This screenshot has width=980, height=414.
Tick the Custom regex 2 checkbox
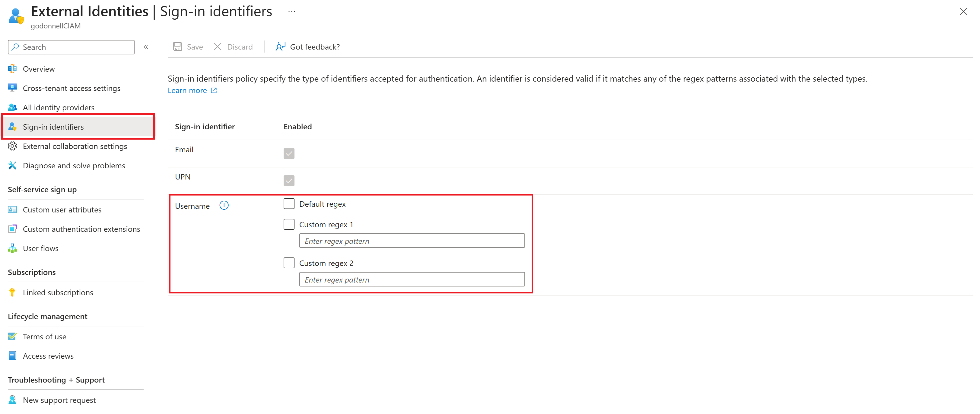point(289,263)
